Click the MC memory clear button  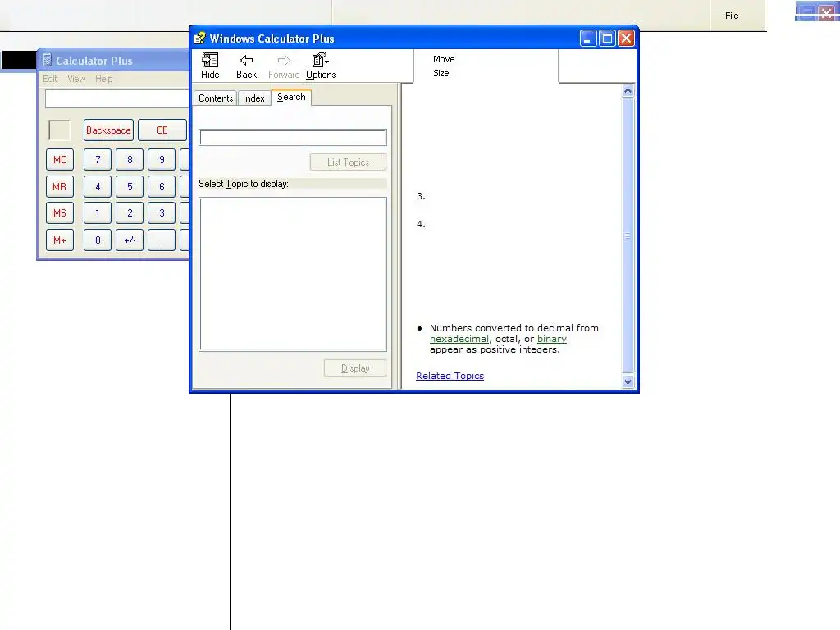(60, 160)
